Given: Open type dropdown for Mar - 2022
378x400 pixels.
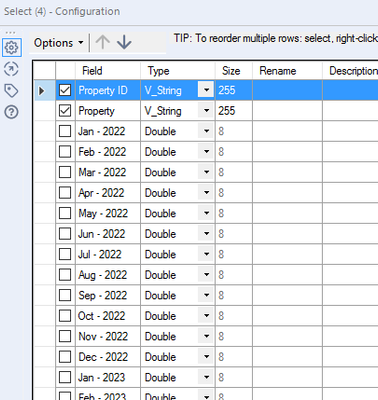Looking at the screenshot, I should pyautogui.click(x=206, y=172).
